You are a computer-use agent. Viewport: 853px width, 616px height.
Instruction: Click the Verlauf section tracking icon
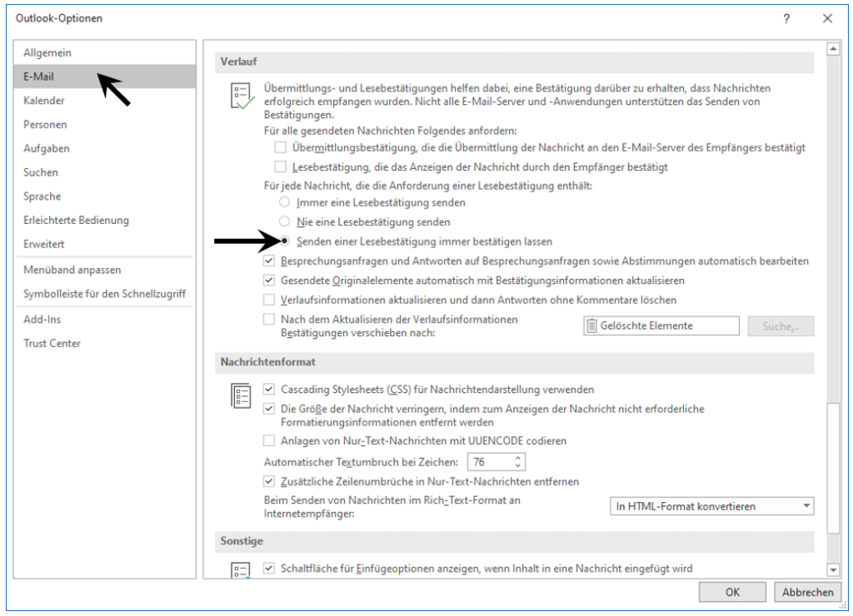tap(242, 97)
